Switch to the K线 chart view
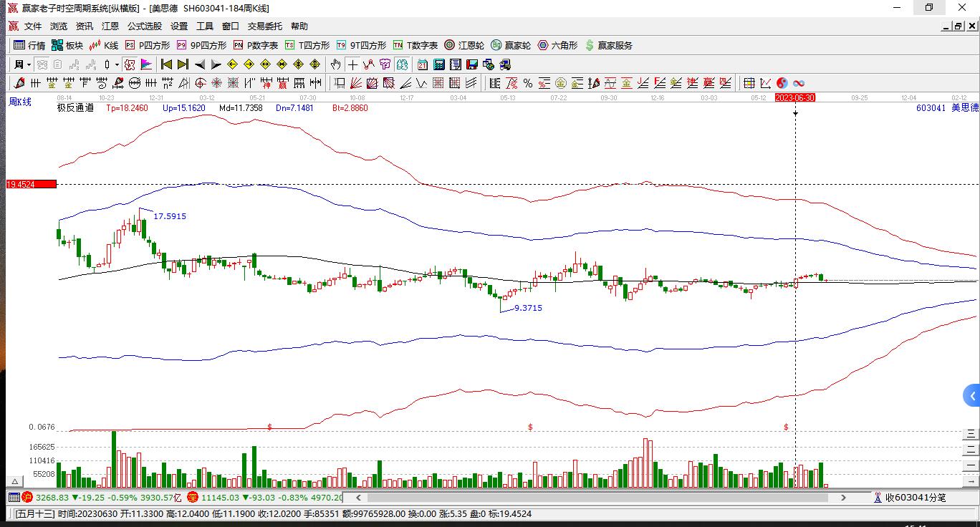The image size is (980, 527). coord(104,45)
